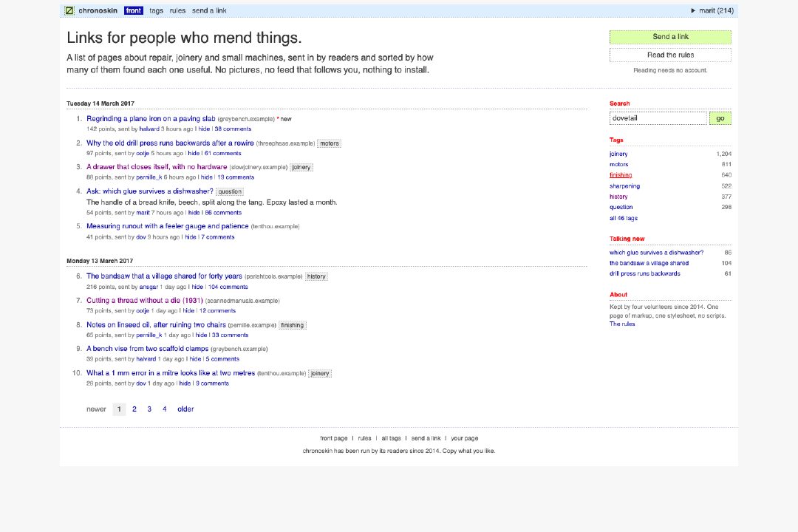
Task: Click the 'joinery' tag badge on story 3
Action: pos(301,167)
